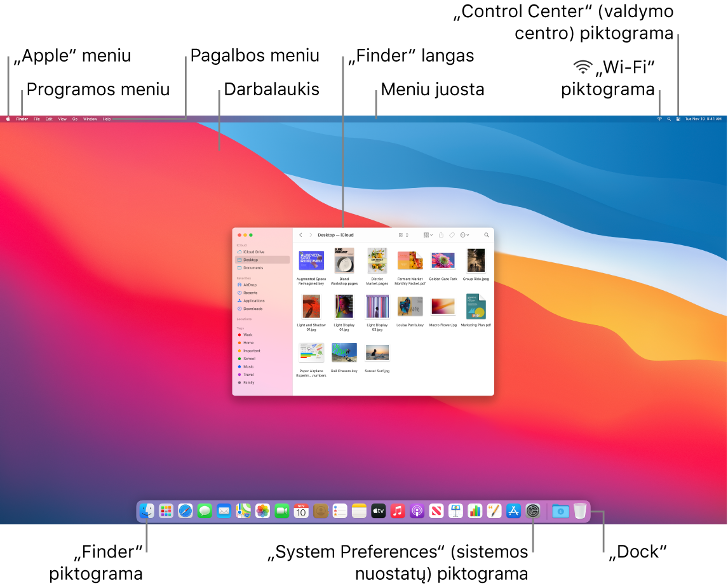Open Safari from the Dock
The image size is (728, 588).
185,511
